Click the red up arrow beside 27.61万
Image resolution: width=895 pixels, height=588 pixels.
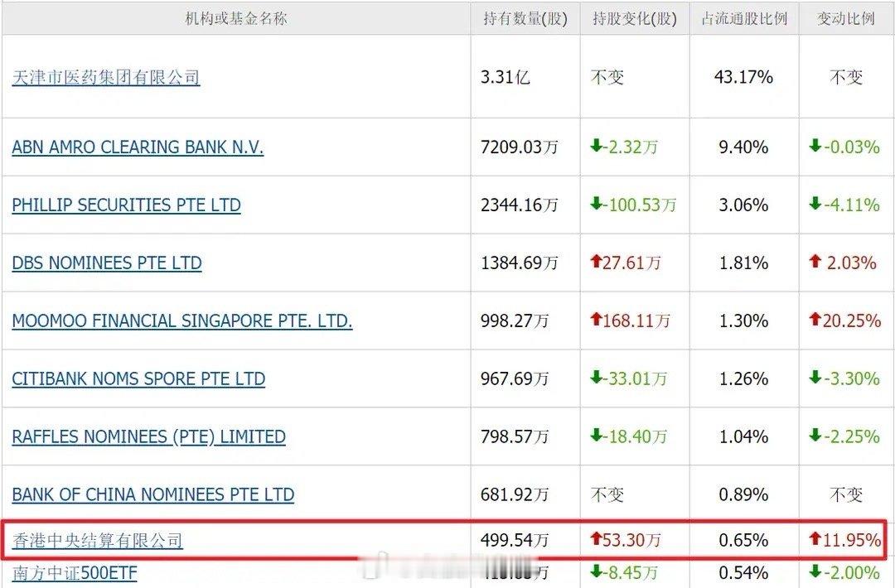point(596,263)
